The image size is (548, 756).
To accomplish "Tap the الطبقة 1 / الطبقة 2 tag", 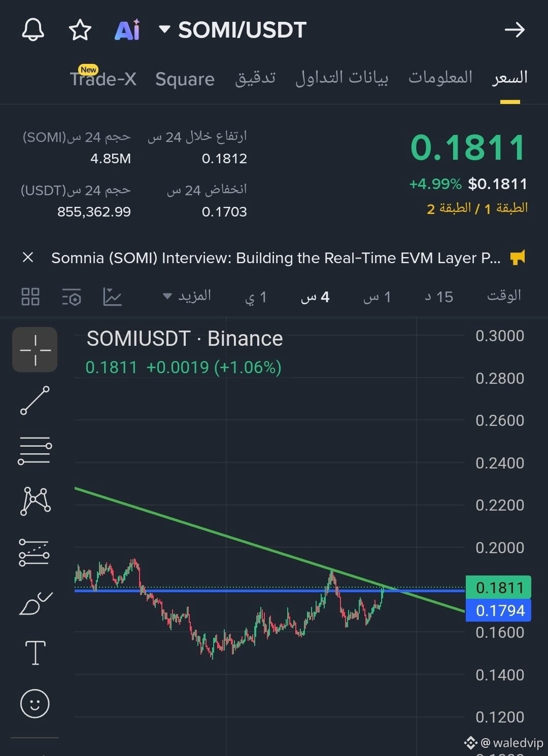I will pyautogui.click(x=477, y=208).
